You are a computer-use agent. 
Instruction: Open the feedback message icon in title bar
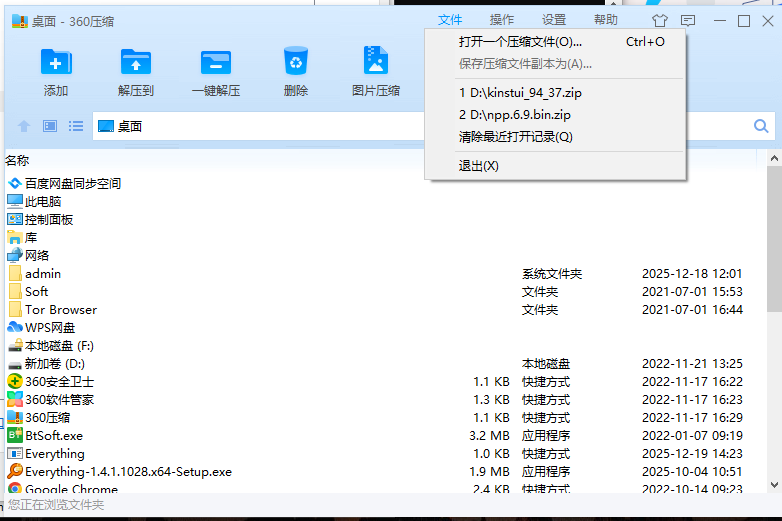coord(688,20)
